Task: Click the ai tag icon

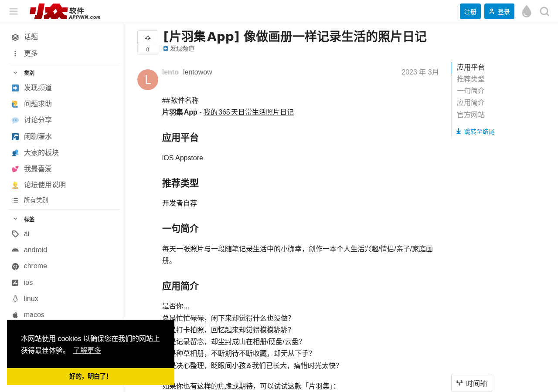Action: (x=15, y=234)
